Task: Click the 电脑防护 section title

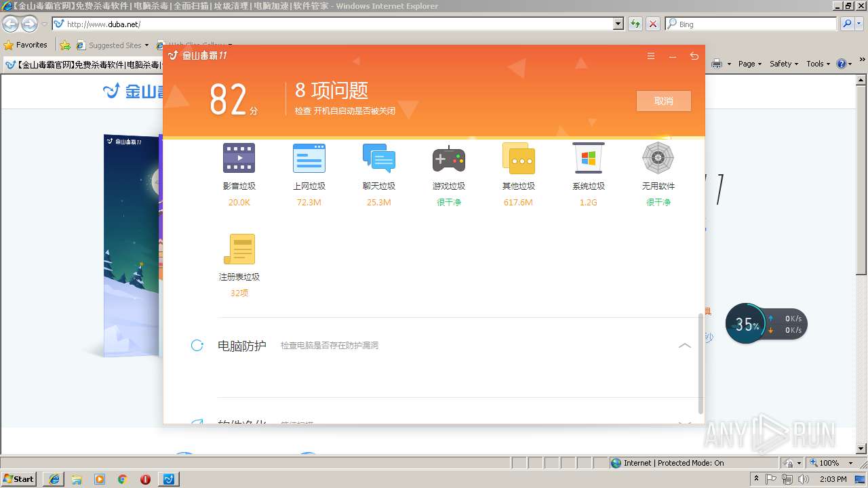Action: [x=242, y=346]
